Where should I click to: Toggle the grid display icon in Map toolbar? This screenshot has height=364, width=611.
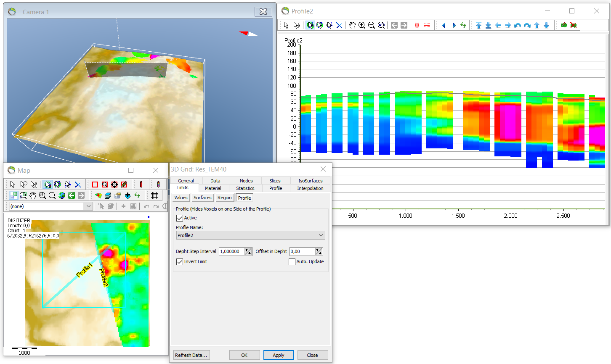(x=154, y=195)
